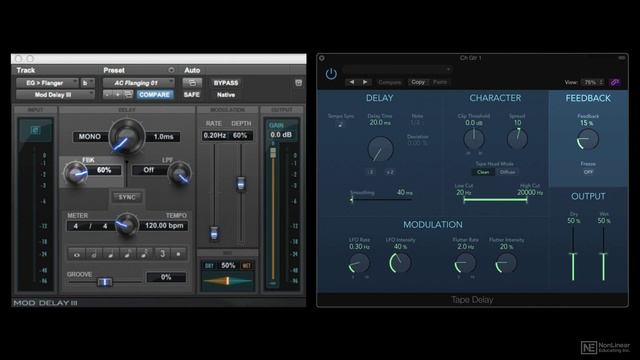This screenshot has height=360, width=640.
Task: Select Diffuse tape head mode
Action: 507,172
